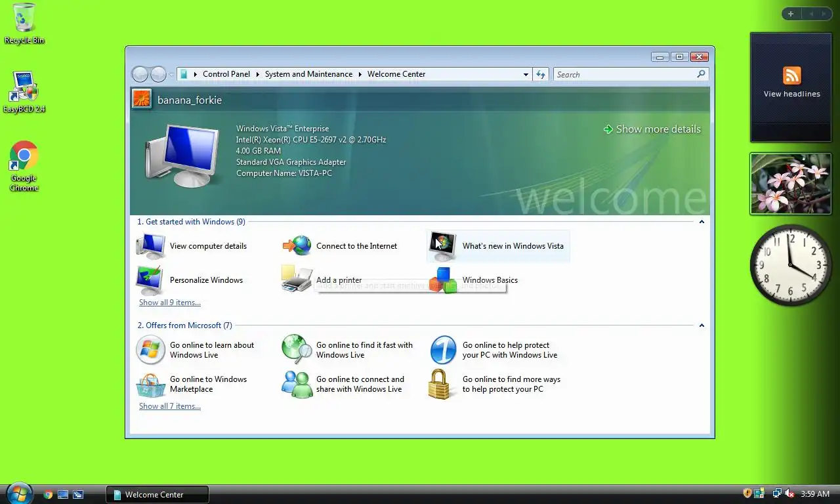Click the Control Panel breadcrumb
840x504 pixels.
[x=226, y=74]
